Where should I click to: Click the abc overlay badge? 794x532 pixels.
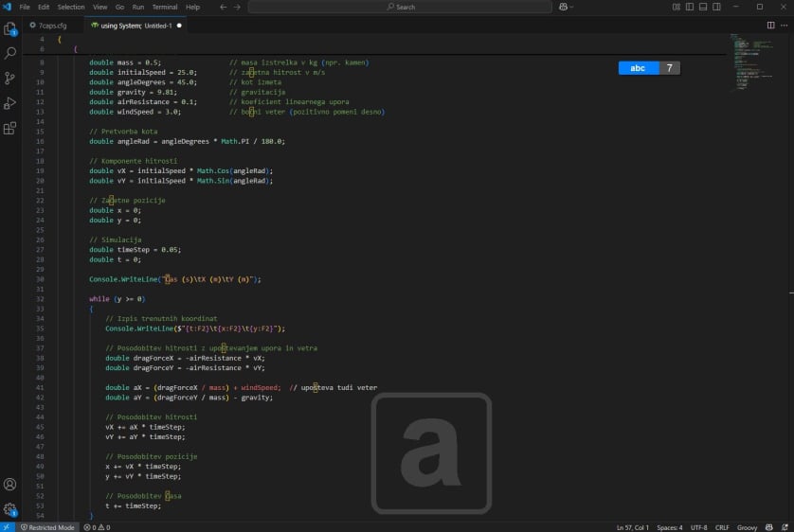click(638, 68)
